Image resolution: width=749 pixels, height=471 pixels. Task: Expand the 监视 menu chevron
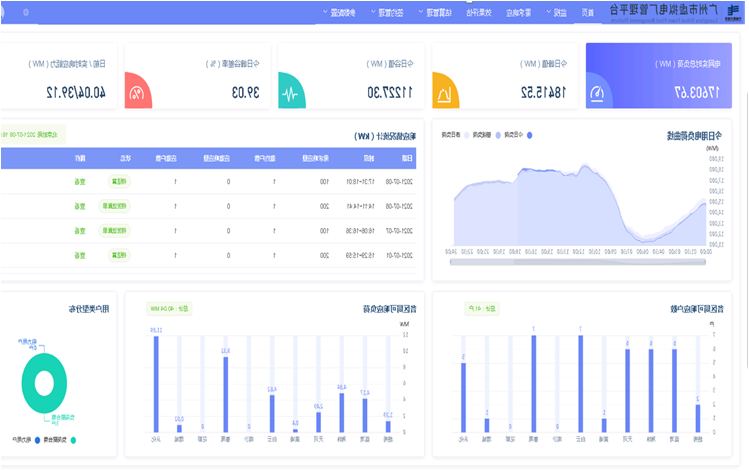tap(548, 11)
